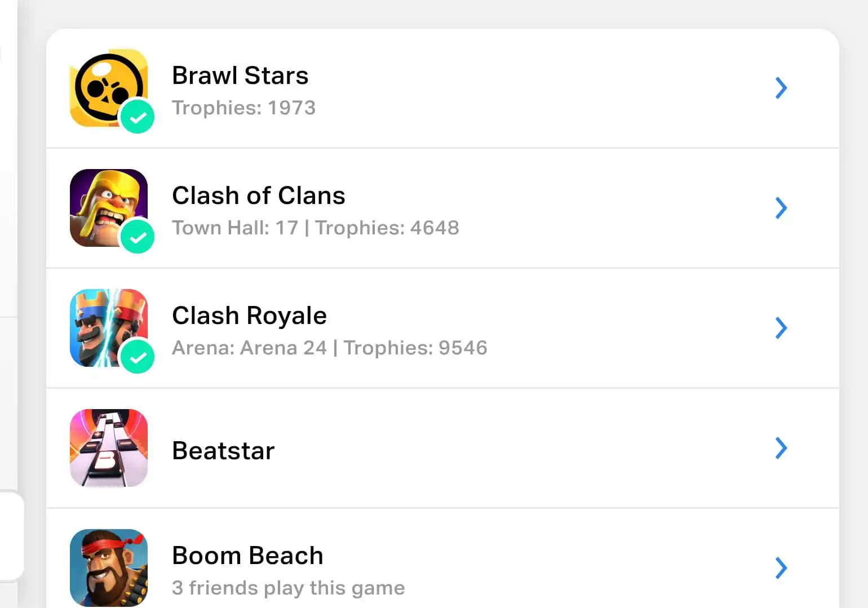
Task: Open the Beatstar list entry
Action: click(x=442, y=448)
